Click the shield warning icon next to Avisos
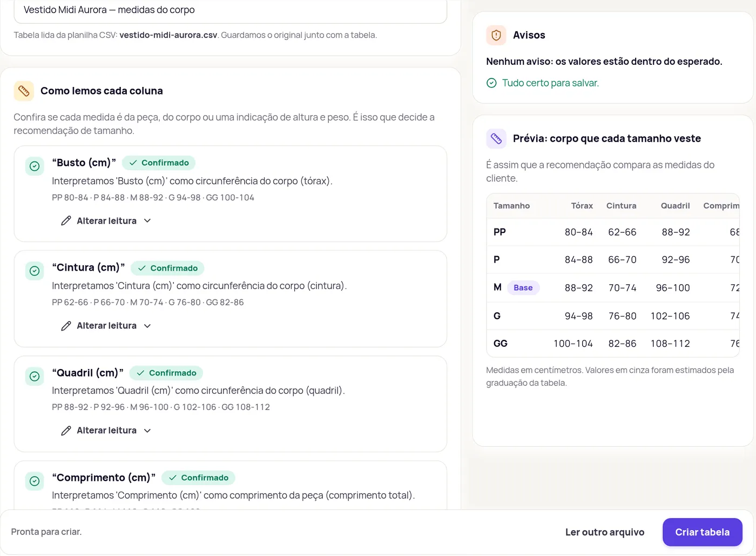Image resolution: width=756 pixels, height=556 pixels. (496, 35)
